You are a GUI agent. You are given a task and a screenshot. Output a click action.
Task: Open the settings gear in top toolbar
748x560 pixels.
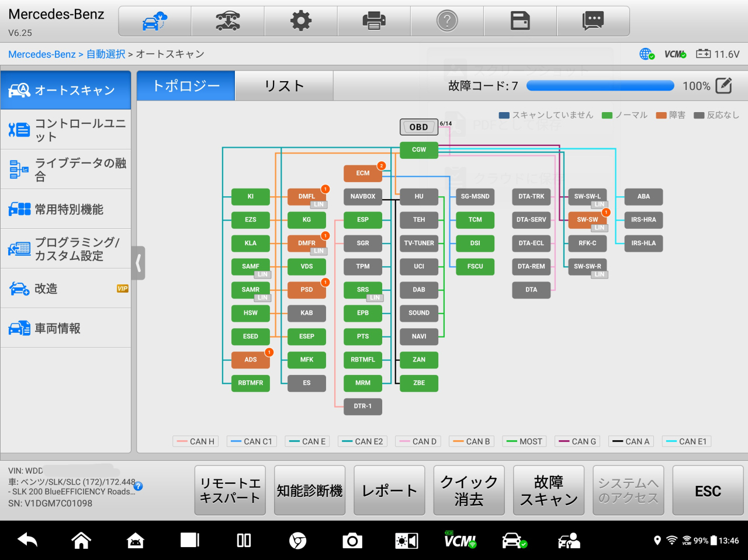click(301, 22)
